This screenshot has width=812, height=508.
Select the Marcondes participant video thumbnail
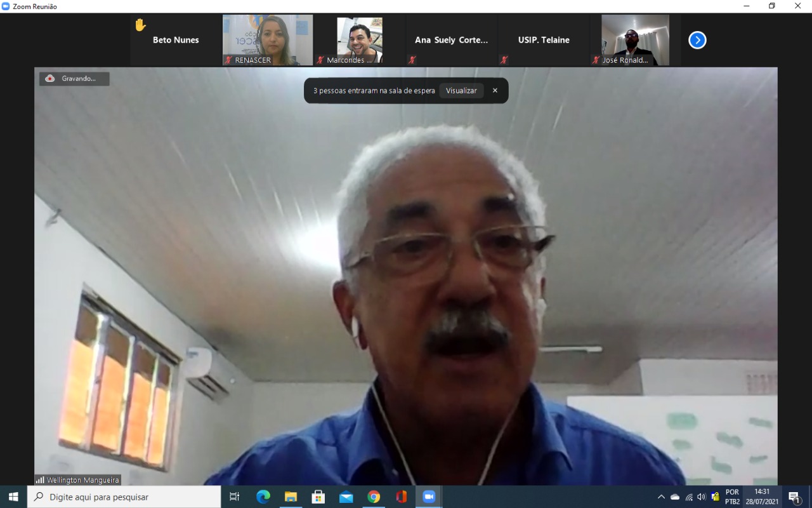359,40
